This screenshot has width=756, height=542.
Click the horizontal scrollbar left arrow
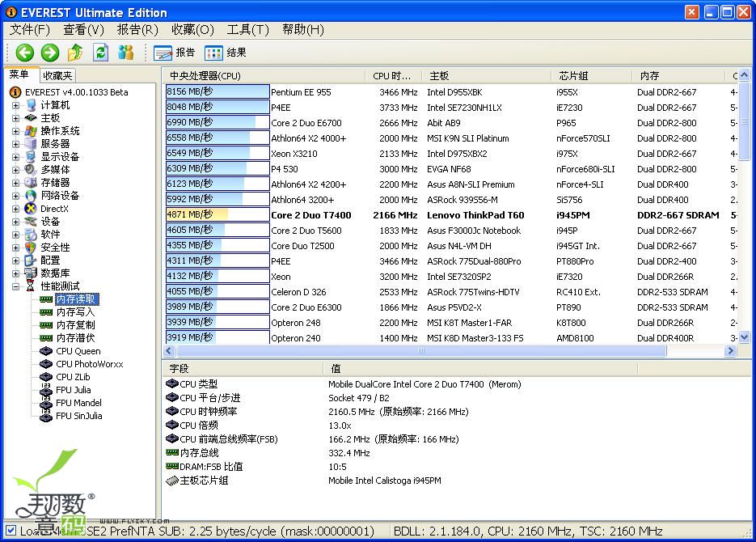(x=169, y=351)
